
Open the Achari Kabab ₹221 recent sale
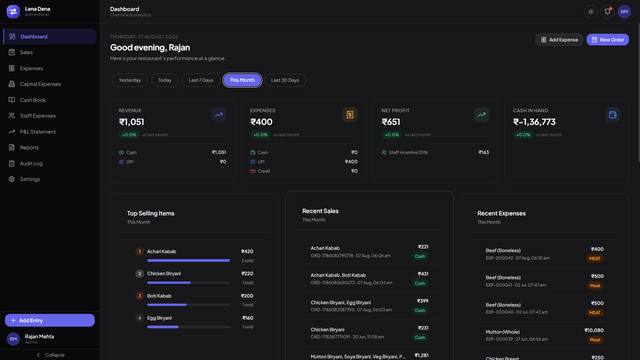[x=369, y=252]
